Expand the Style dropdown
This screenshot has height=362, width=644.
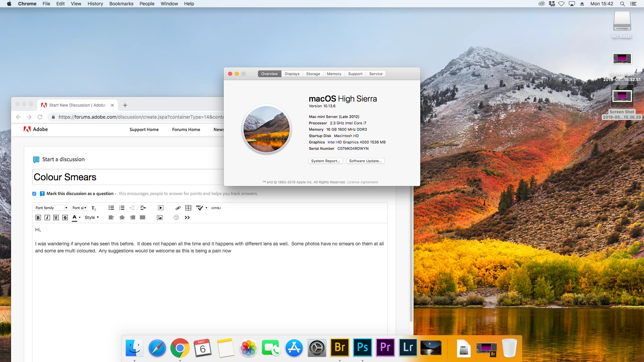(x=92, y=218)
